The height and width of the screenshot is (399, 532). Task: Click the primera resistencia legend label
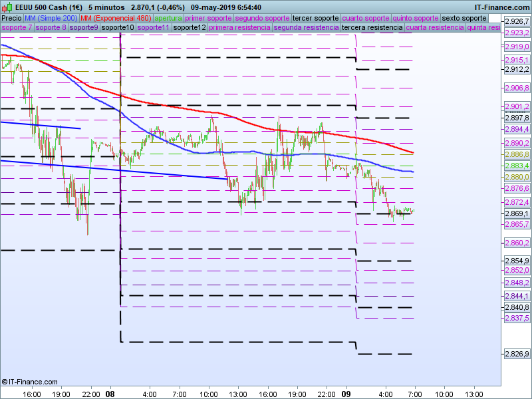click(239, 28)
